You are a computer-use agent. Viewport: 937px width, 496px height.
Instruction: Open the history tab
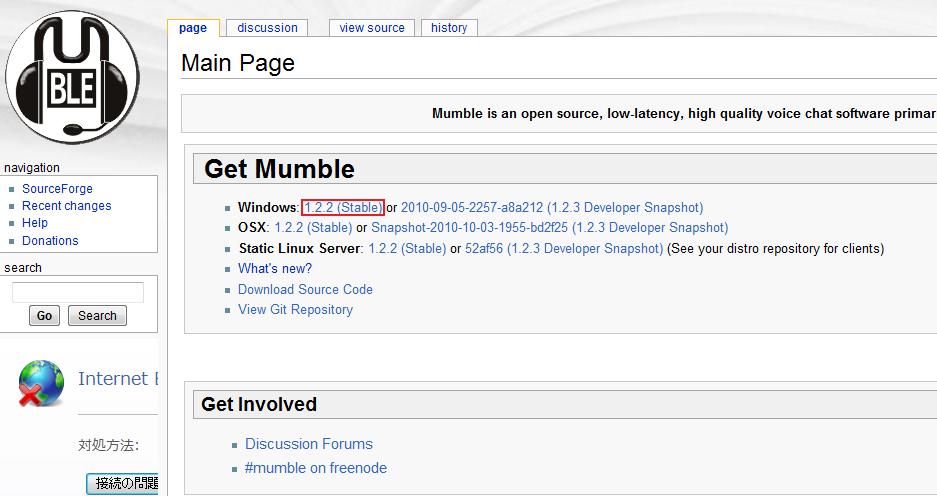coord(449,28)
